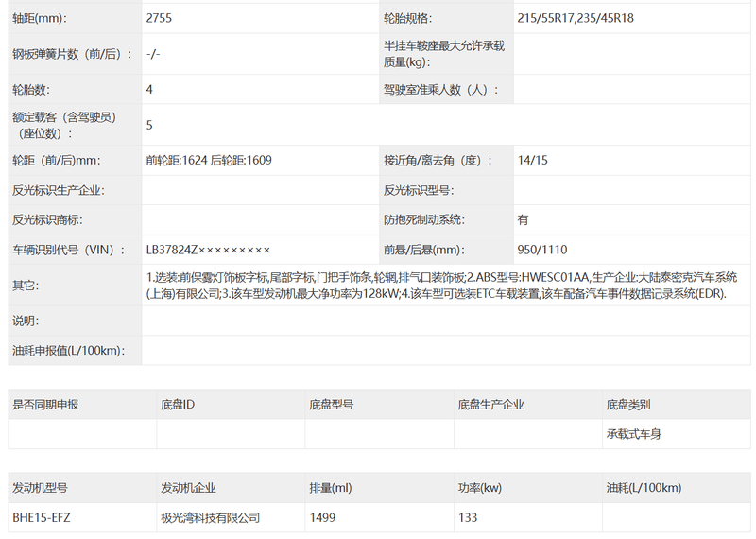Click the 是否同期申报 column header
The image size is (756, 539).
[45, 405]
